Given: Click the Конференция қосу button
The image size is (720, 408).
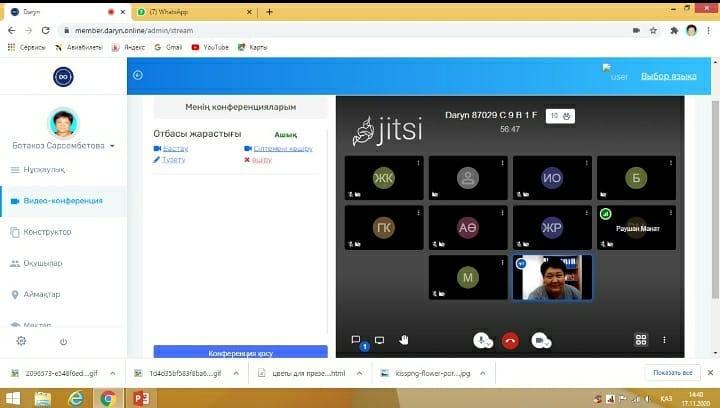Looking at the screenshot, I should click(240, 353).
